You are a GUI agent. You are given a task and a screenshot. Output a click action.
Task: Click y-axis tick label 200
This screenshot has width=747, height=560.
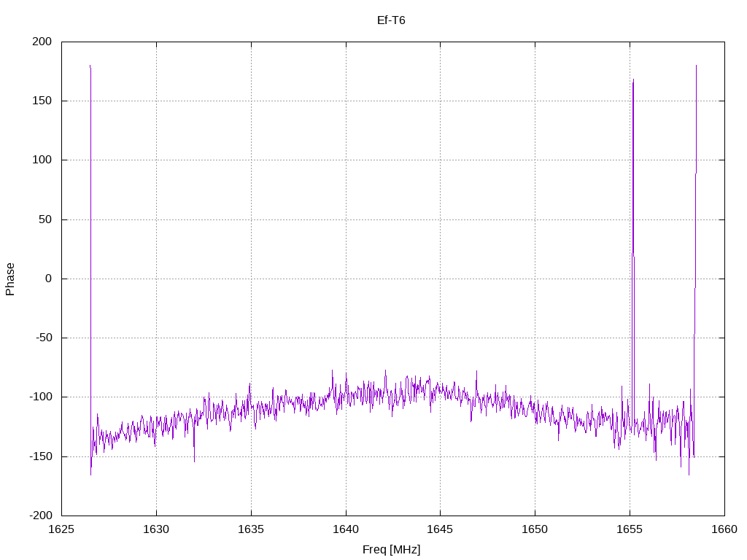click(42, 42)
